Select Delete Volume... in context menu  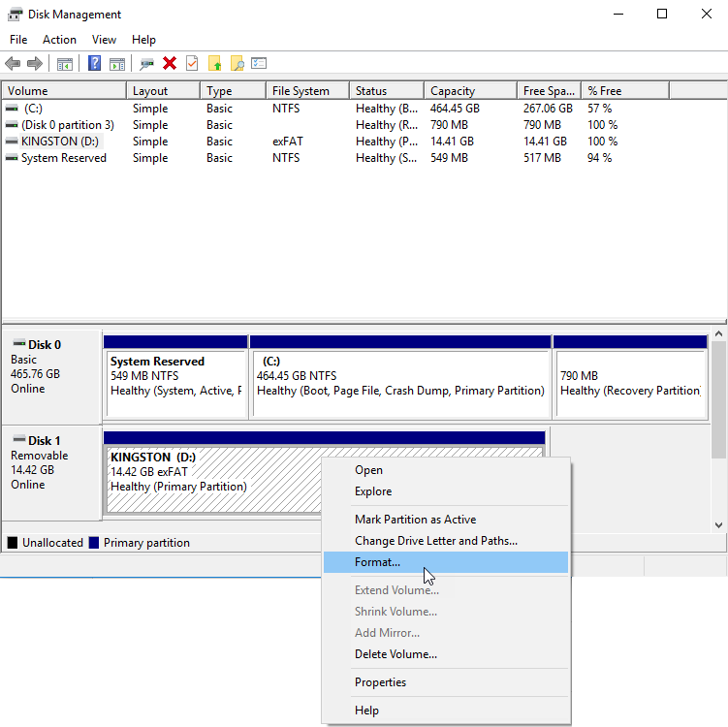coord(446,654)
